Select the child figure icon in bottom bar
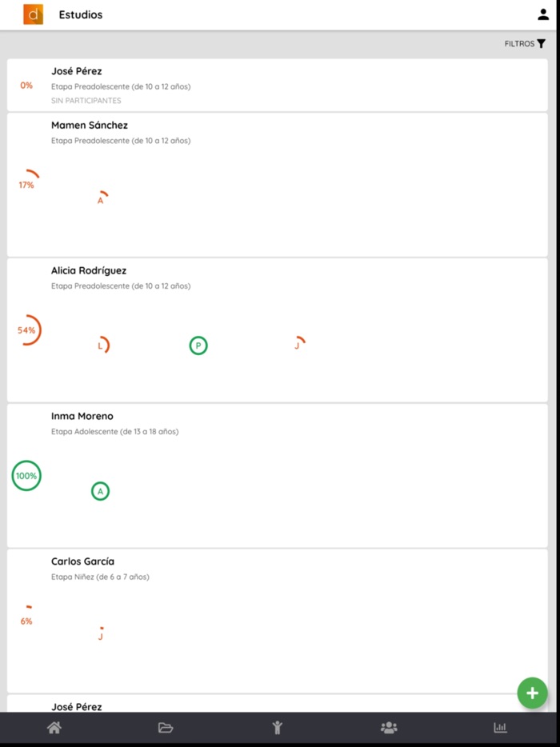Image resolution: width=560 pixels, height=747 pixels. pos(278,728)
